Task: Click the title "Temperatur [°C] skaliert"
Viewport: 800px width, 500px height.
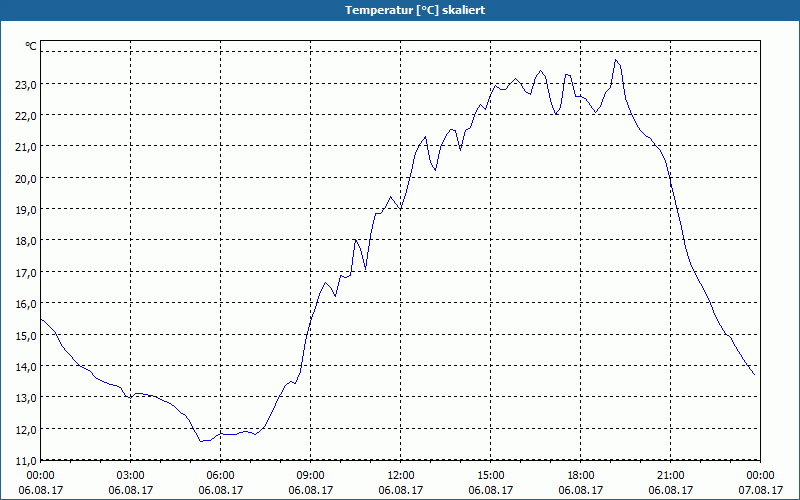Action: click(x=415, y=10)
